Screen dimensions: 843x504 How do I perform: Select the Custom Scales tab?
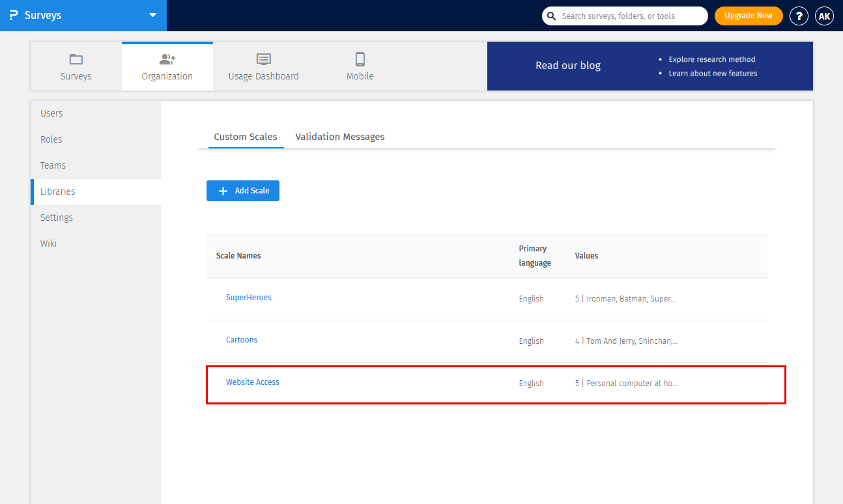click(246, 137)
